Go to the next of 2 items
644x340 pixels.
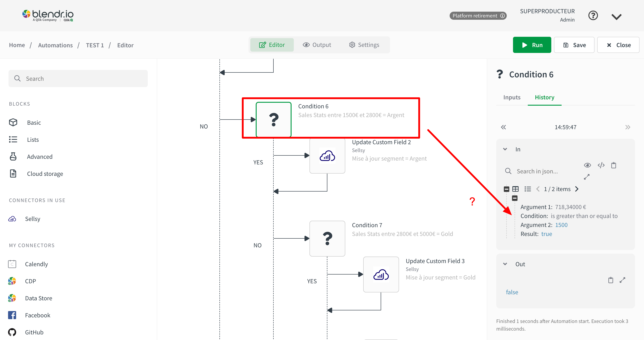tap(577, 189)
